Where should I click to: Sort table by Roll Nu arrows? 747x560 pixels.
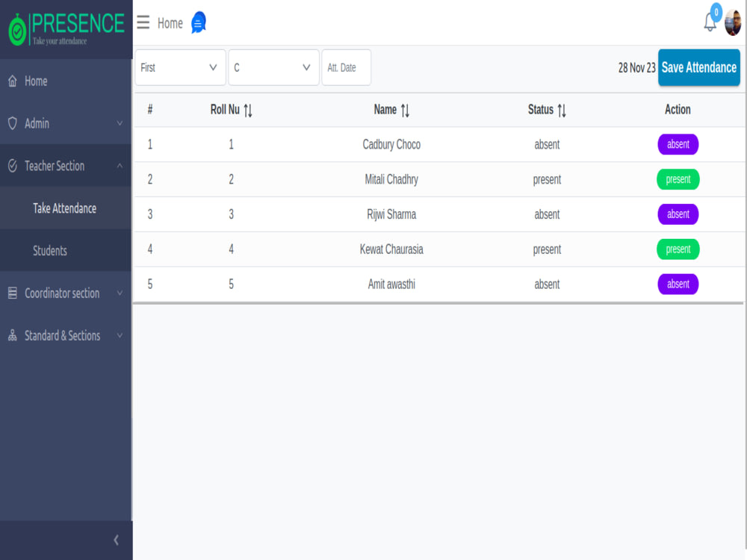pyautogui.click(x=248, y=111)
